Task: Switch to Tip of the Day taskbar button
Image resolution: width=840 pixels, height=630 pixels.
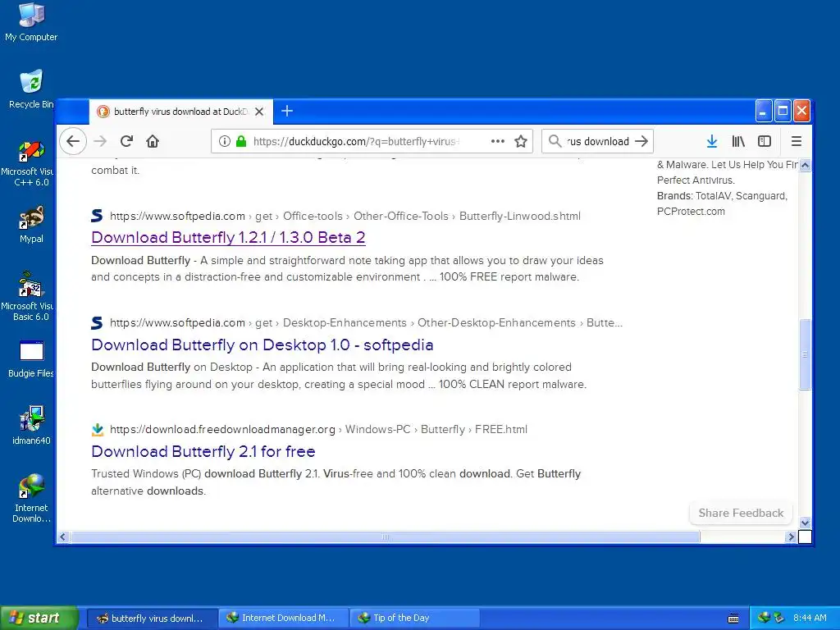Action: (x=414, y=618)
